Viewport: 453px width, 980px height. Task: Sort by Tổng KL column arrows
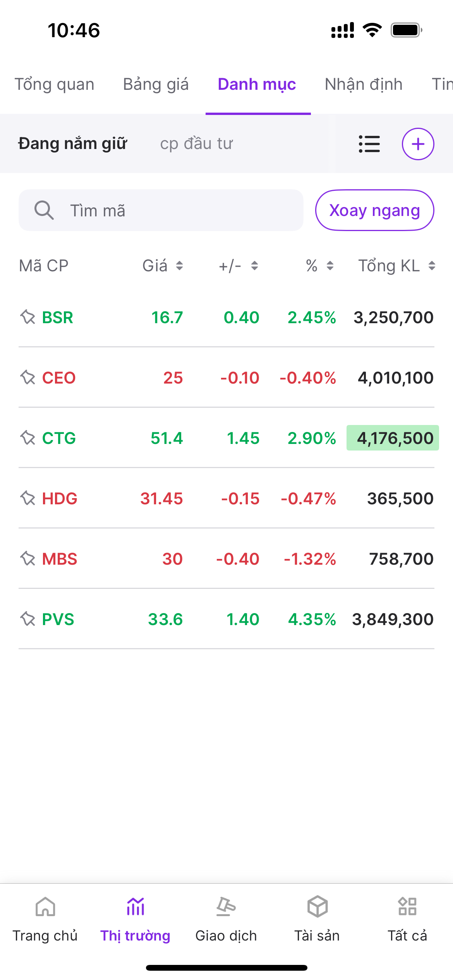pyautogui.click(x=432, y=266)
